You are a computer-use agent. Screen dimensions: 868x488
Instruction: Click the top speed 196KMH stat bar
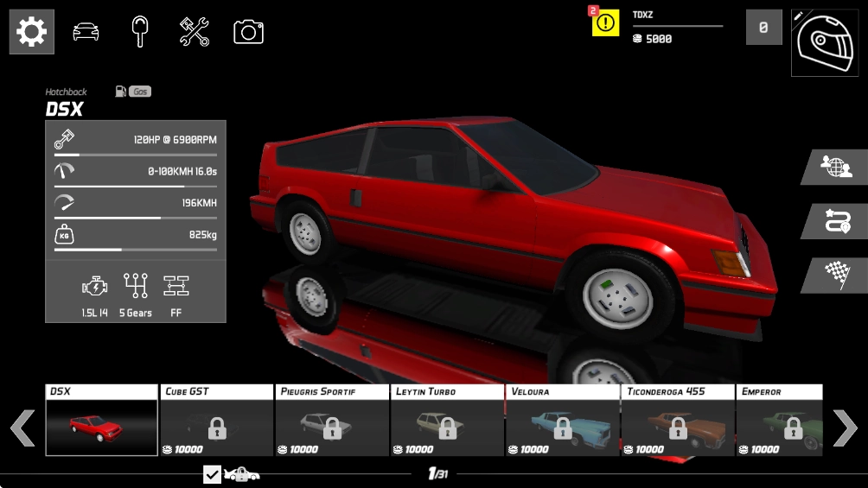pyautogui.click(x=136, y=218)
